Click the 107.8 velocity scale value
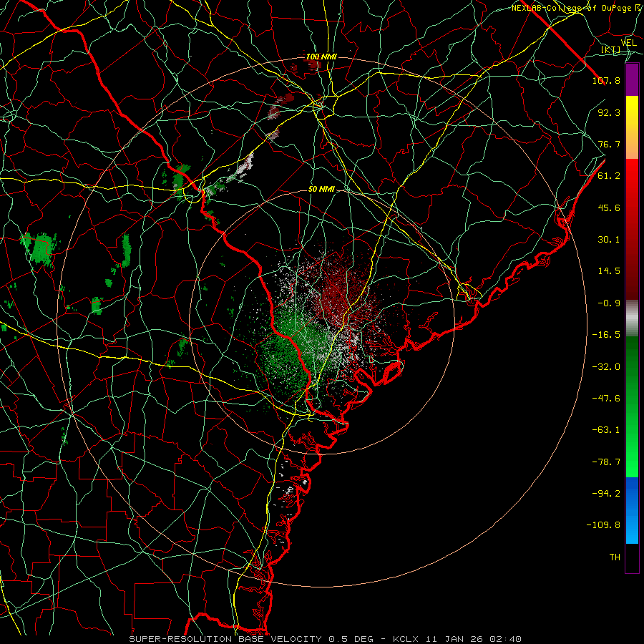Screen dimensions: 644x644 606,80
